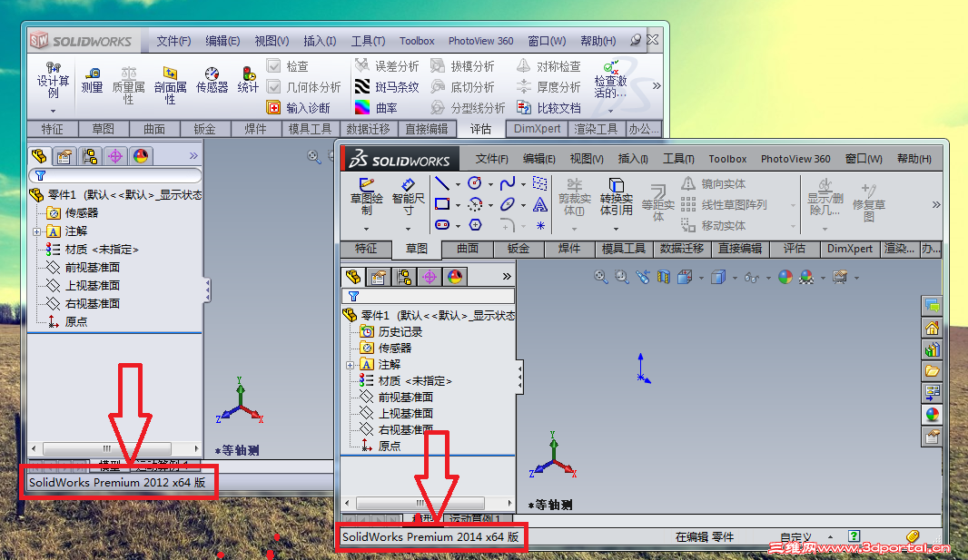Open the line tool dropdown arrow
The width and height of the screenshot is (968, 560).
coord(457,183)
